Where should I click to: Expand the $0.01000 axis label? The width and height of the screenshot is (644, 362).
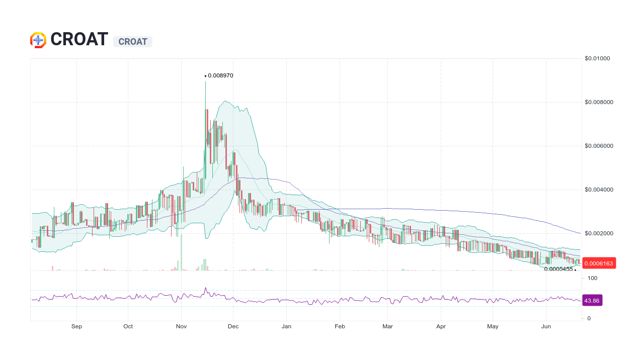[x=597, y=58]
